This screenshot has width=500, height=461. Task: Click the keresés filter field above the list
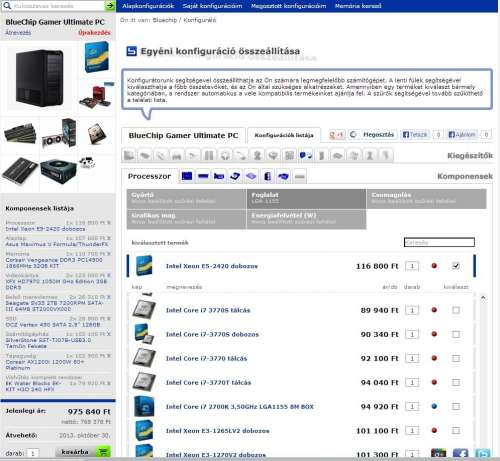[439, 242]
